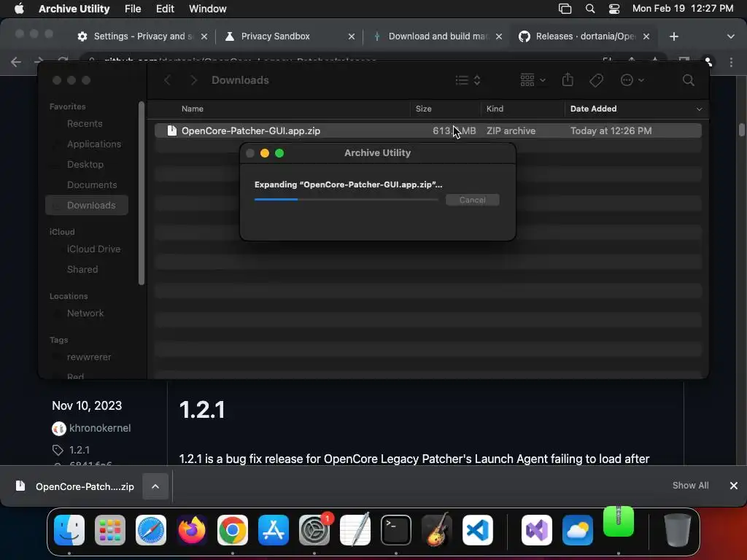747x560 pixels.
Task: Open Finder action ellipsis dropdown
Action: 632,80
